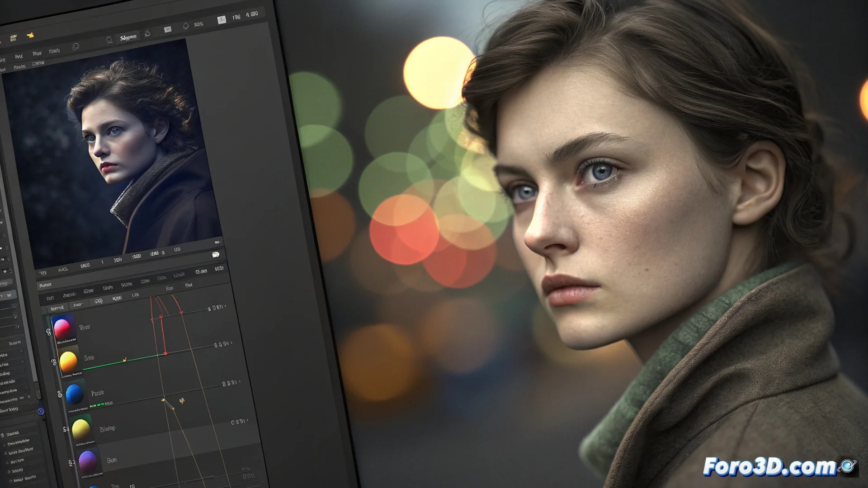This screenshot has width=868, height=488.
Task: Click the beige document icon in top-left toolbar
Action: click(x=14, y=38)
